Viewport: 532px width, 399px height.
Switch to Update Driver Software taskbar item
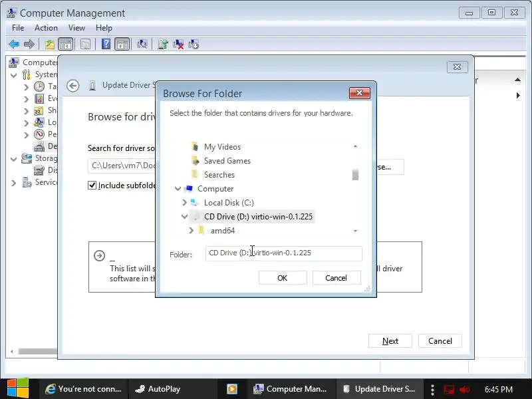(378, 389)
